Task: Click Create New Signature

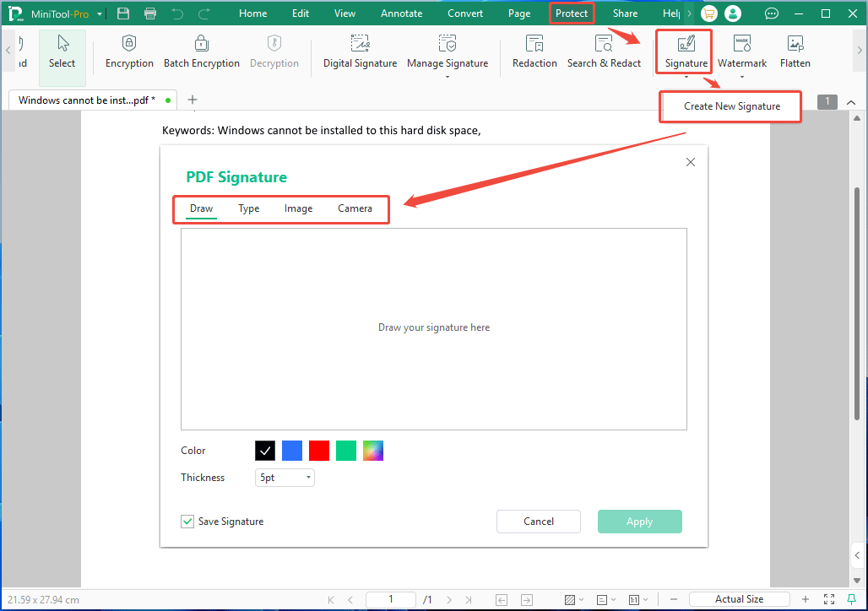Action: (730, 106)
